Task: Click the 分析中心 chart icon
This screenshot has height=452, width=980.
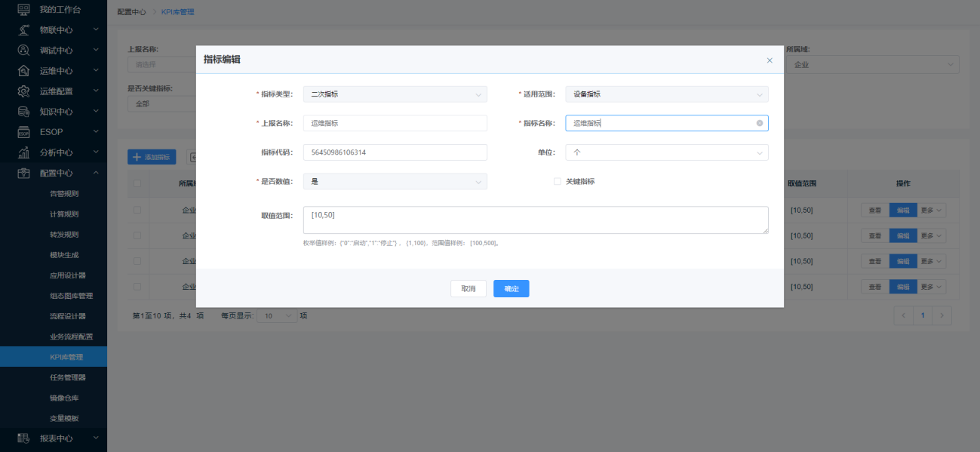Action: click(x=23, y=152)
